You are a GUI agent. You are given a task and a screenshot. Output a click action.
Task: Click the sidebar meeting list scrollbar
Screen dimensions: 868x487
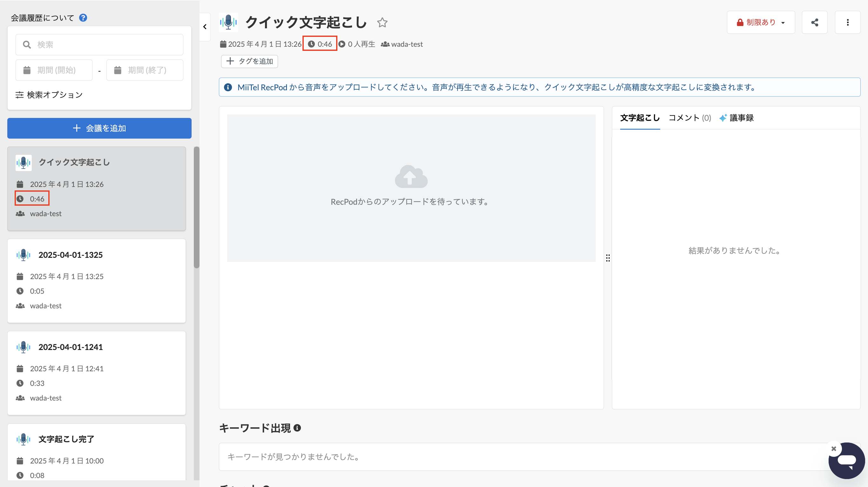pos(196,207)
